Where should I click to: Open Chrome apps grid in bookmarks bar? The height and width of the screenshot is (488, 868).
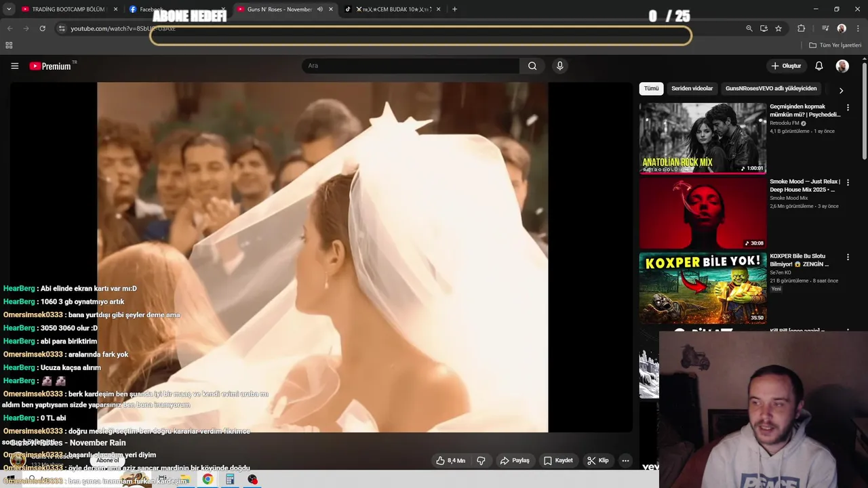point(9,45)
